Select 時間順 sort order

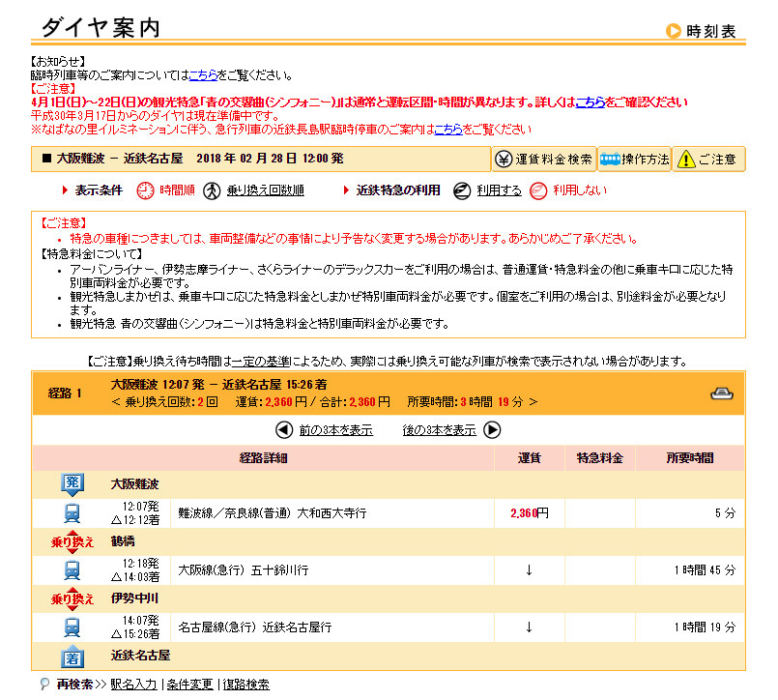point(177,190)
